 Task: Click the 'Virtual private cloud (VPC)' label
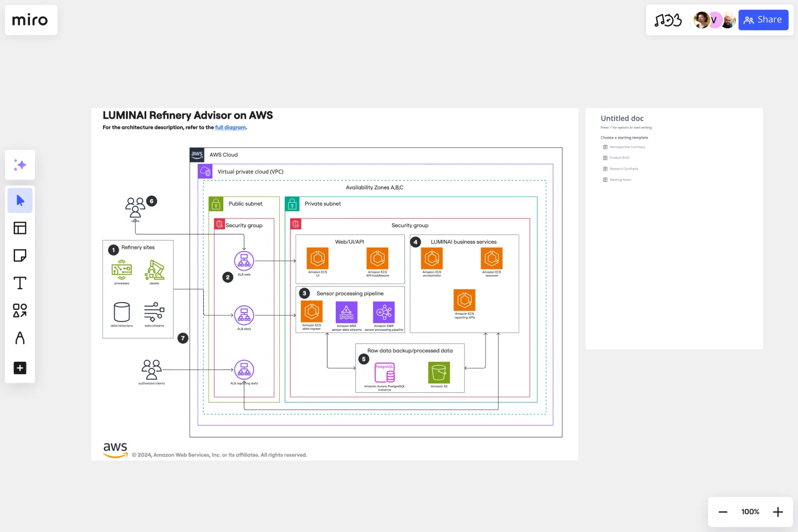click(x=250, y=172)
